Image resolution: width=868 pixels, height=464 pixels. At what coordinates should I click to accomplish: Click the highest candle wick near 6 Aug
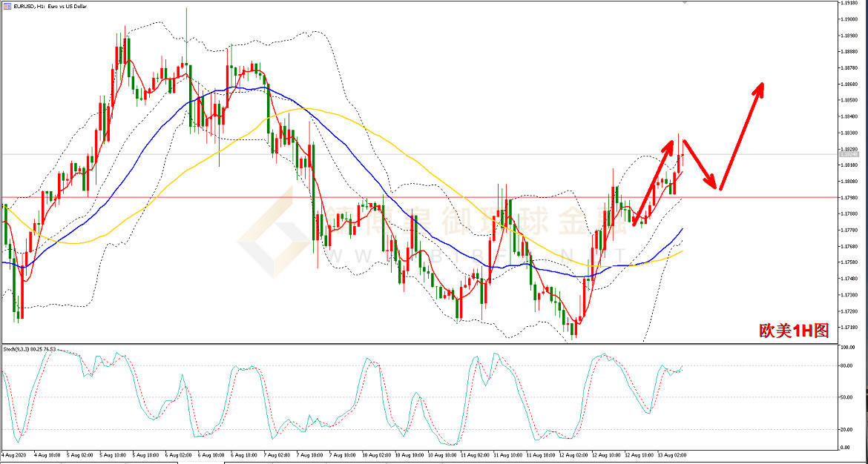[x=186, y=9]
